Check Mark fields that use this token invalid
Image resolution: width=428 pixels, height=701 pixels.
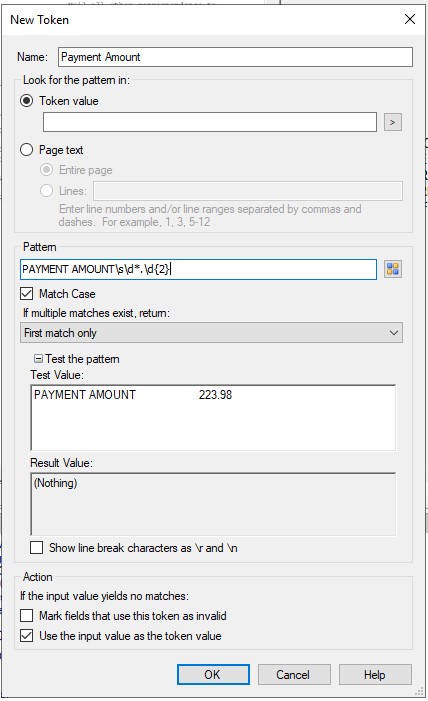click(27, 616)
